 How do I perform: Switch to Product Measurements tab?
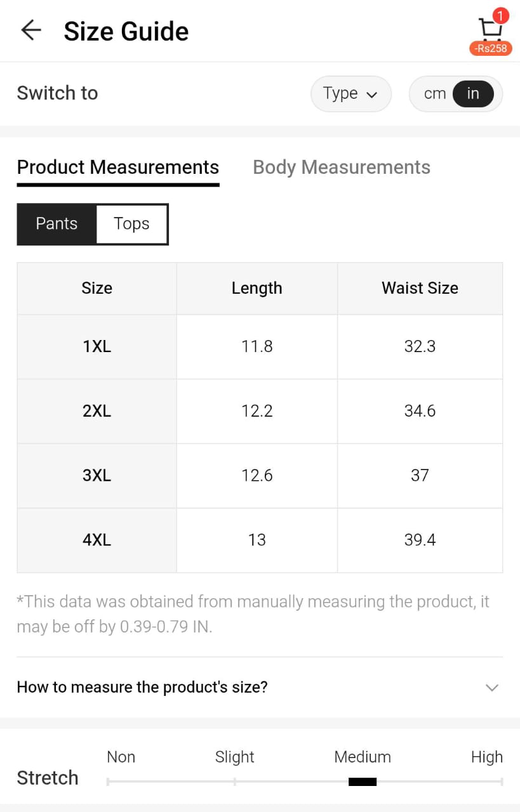click(x=118, y=167)
